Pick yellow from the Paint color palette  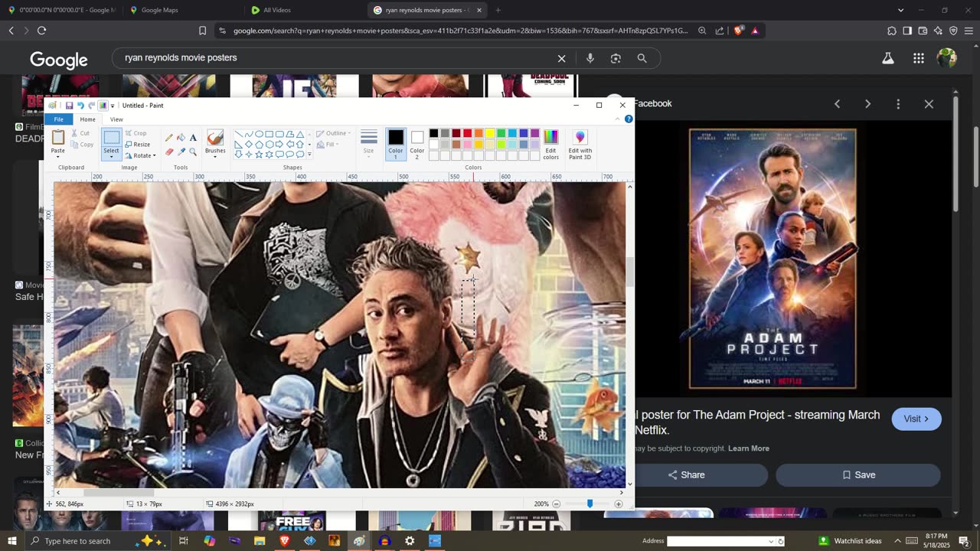point(490,134)
